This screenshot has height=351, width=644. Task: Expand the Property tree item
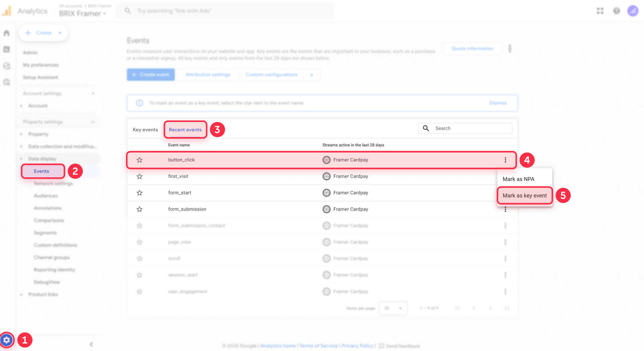[21, 134]
